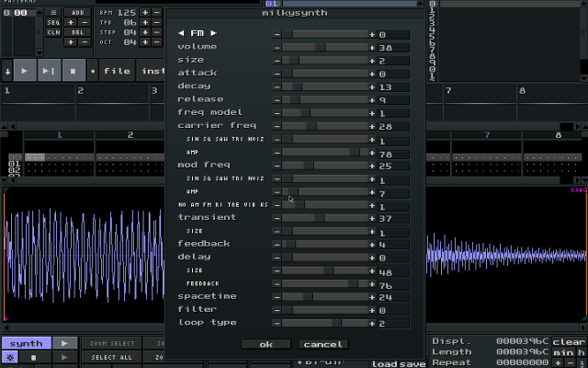The image size is (588, 368).
Task: Select previous synth type arrow left of FM
Action: pyautogui.click(x=181, y=33)
